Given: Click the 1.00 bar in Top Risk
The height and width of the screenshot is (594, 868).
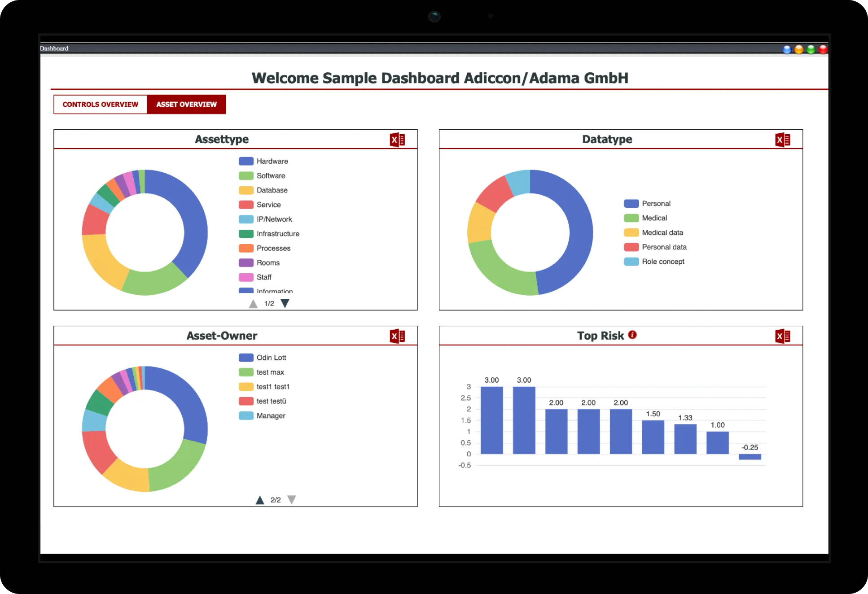Looking at the screenshot, I should (x=718, y=443).
